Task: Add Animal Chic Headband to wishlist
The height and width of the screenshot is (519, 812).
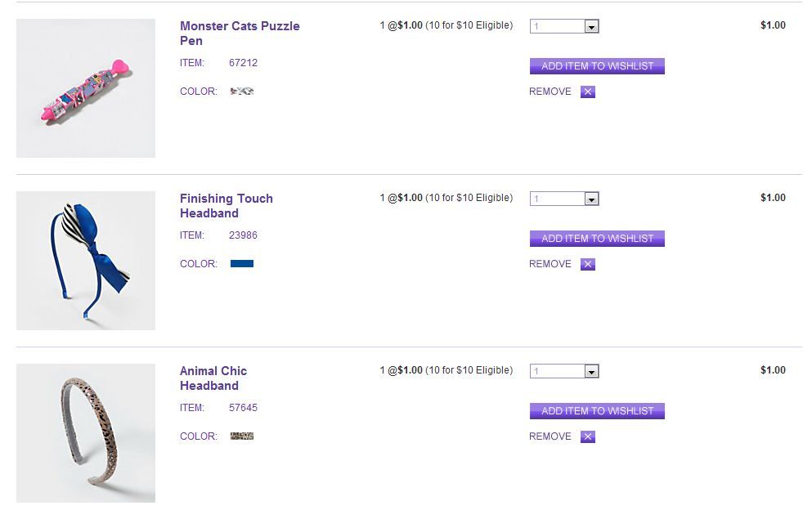Action: [597, 411]
